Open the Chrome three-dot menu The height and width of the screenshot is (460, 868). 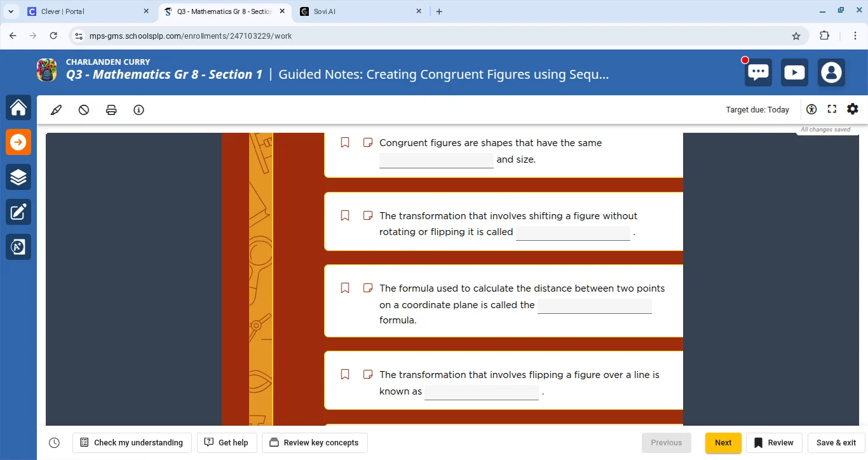pos(856,36)
